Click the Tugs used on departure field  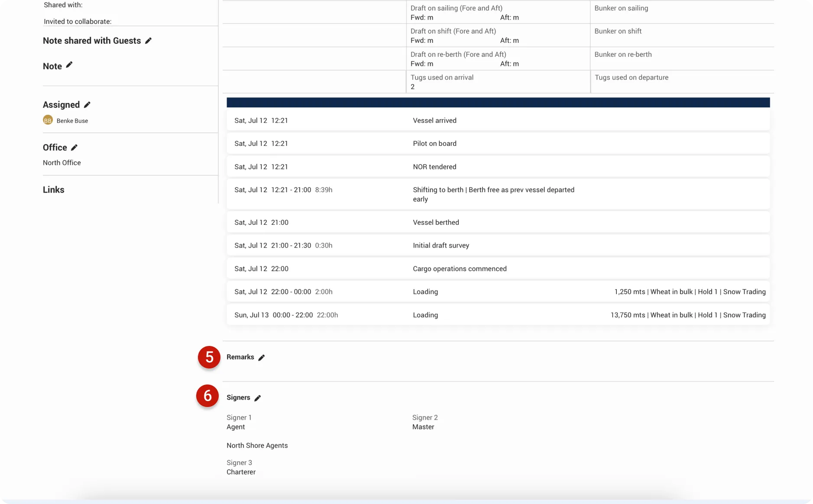(x=682, y=82)
